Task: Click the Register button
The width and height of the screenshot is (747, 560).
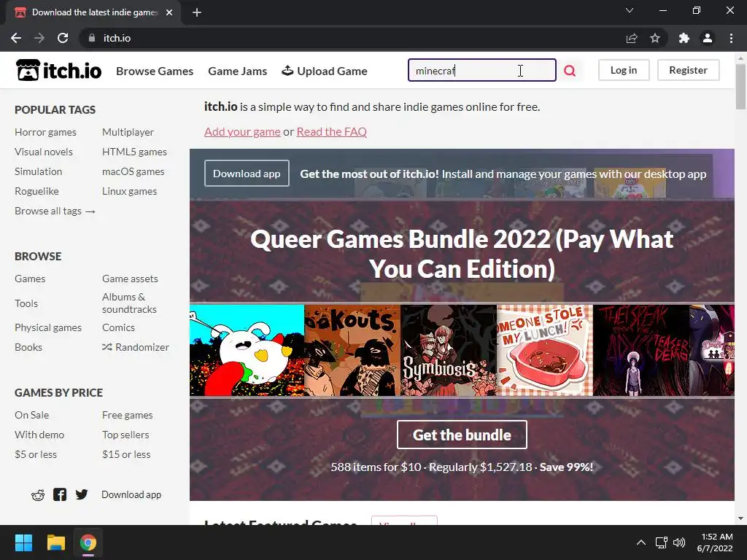Action: 689,70
